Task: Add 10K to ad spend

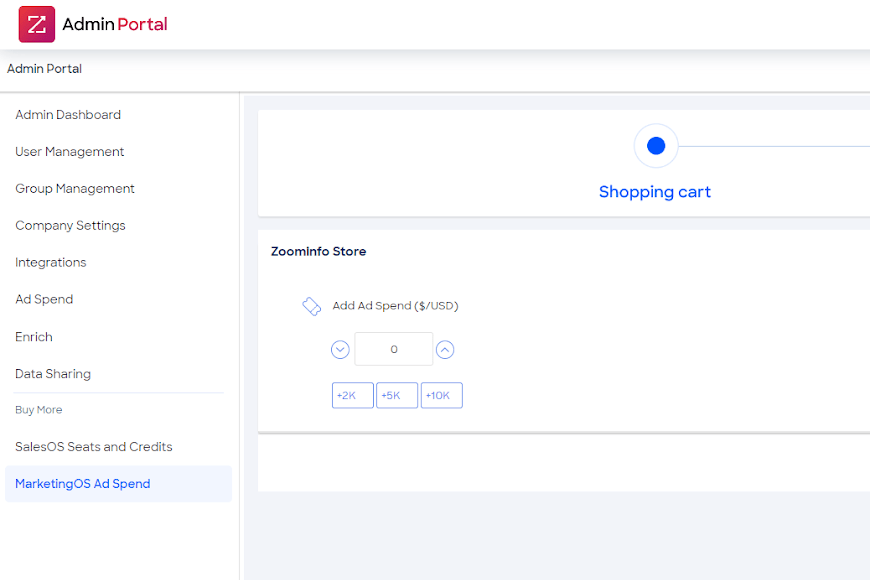Action: 441,396
